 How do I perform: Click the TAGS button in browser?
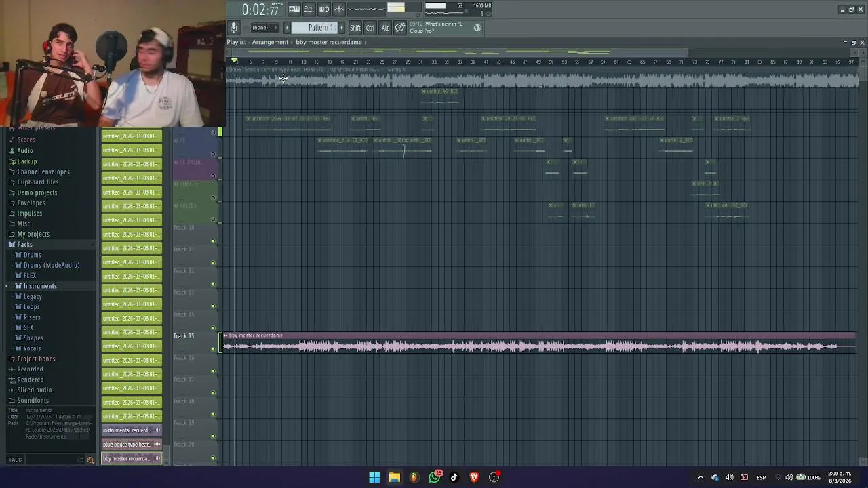[15, 460]
